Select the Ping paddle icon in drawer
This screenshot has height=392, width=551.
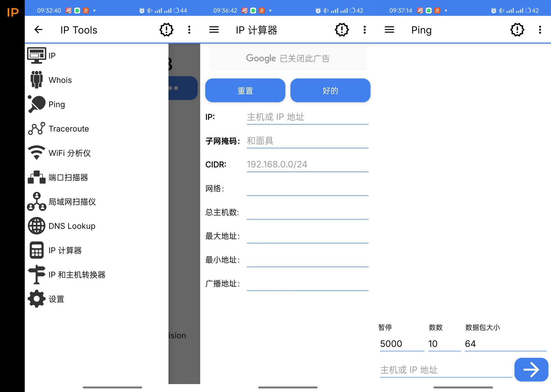37,104
